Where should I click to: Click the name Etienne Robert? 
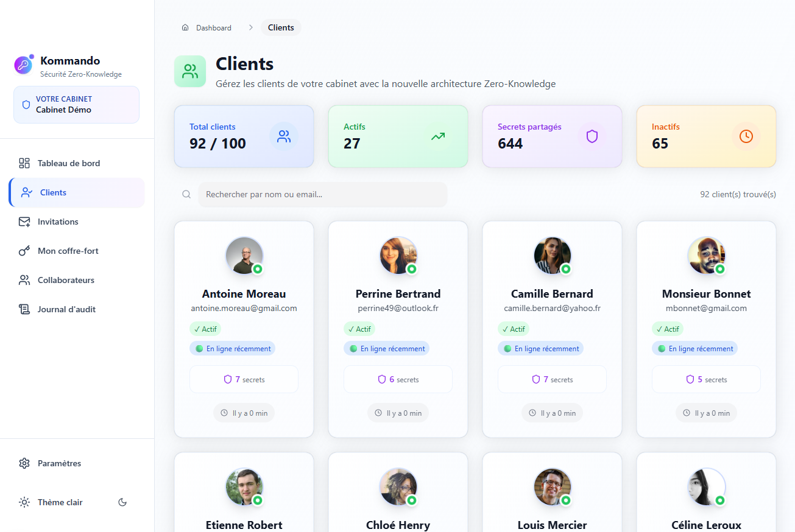244,525
